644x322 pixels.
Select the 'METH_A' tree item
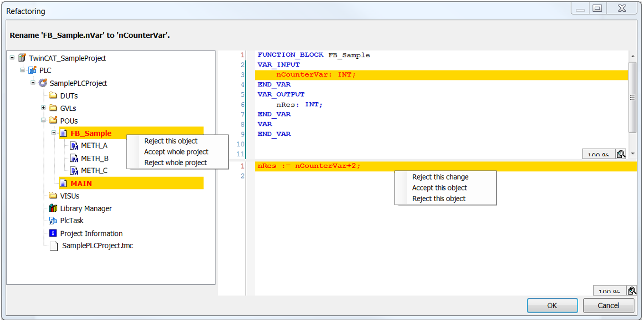point(94,146)
